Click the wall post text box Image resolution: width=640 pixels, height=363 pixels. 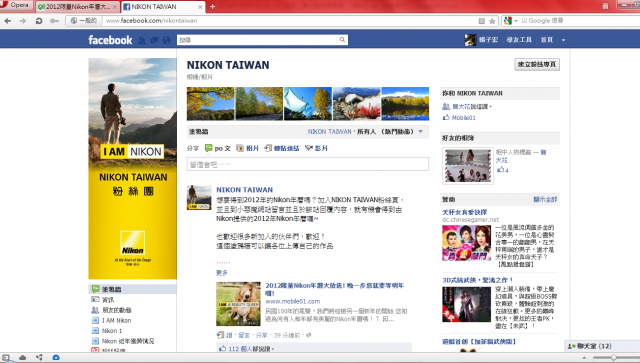[308, 164]
